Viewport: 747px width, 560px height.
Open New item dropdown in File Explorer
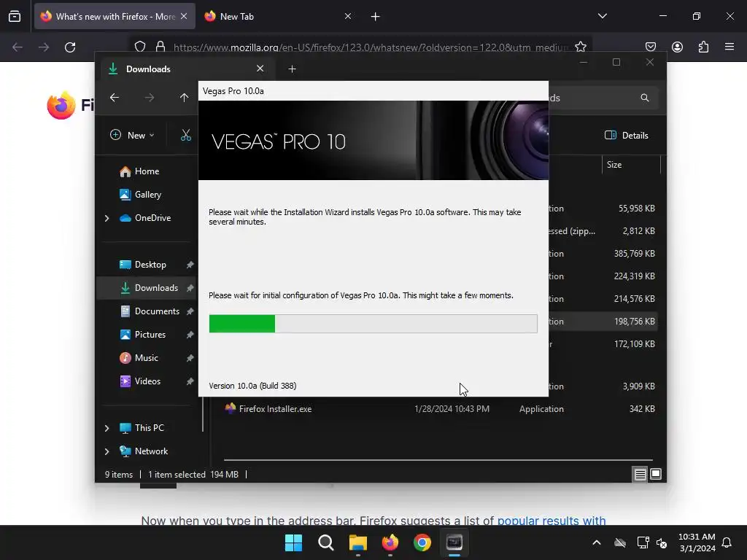click(133, 135)
